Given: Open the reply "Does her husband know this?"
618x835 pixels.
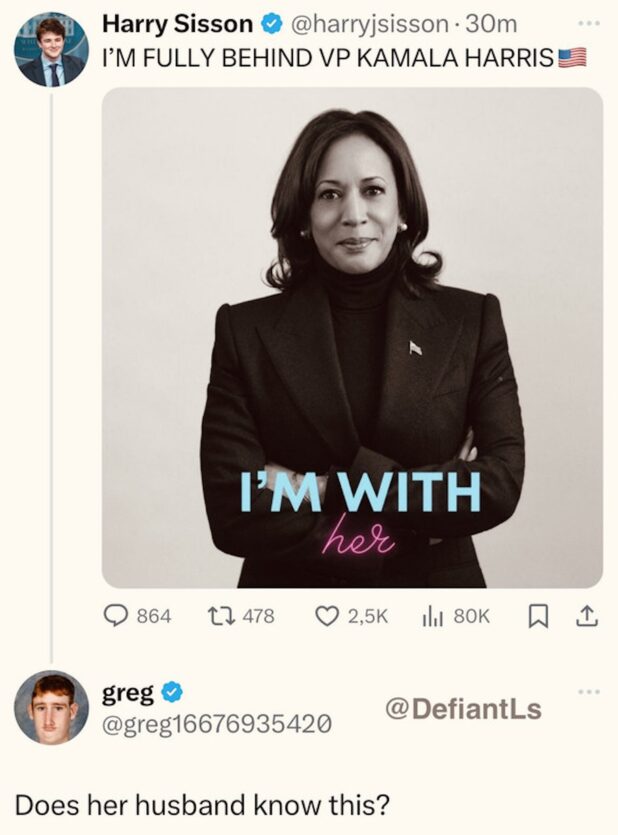Looking at the screenshot, I should coord(201,803).
